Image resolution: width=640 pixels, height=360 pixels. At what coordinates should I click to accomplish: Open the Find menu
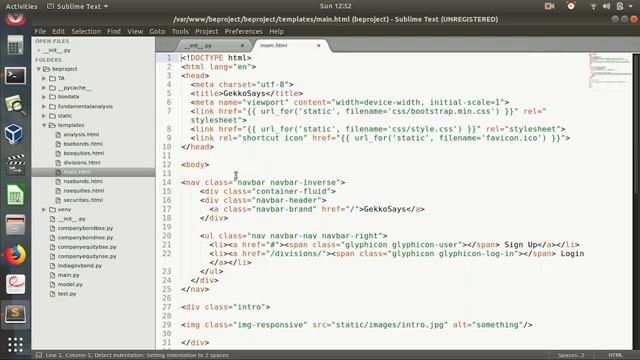click(114, 31)
